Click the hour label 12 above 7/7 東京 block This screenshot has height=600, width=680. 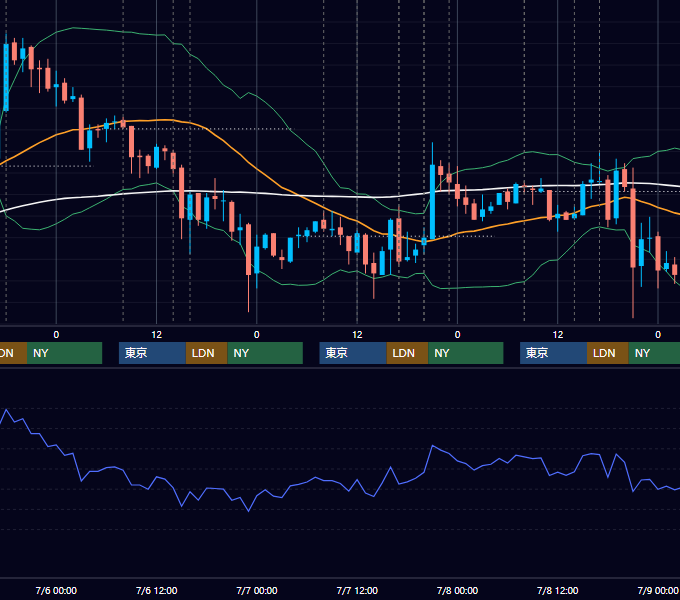click(357, 335)
